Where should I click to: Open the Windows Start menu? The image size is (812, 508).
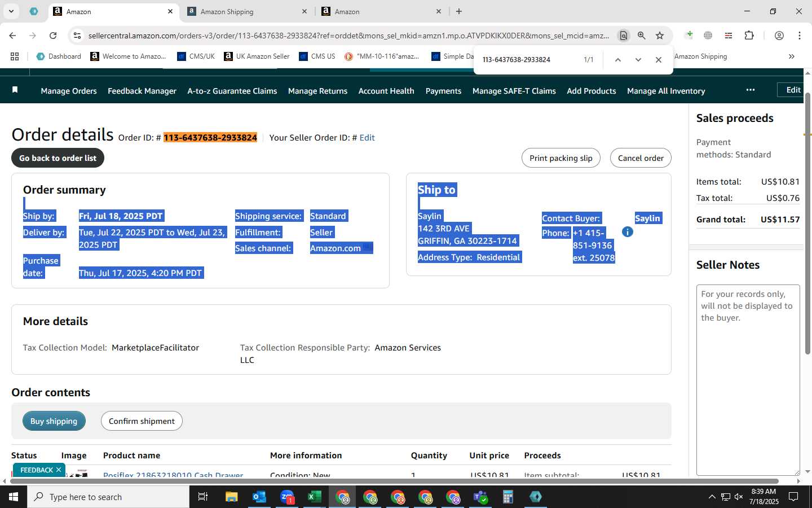pyautogui.click(x=14, y=497)
